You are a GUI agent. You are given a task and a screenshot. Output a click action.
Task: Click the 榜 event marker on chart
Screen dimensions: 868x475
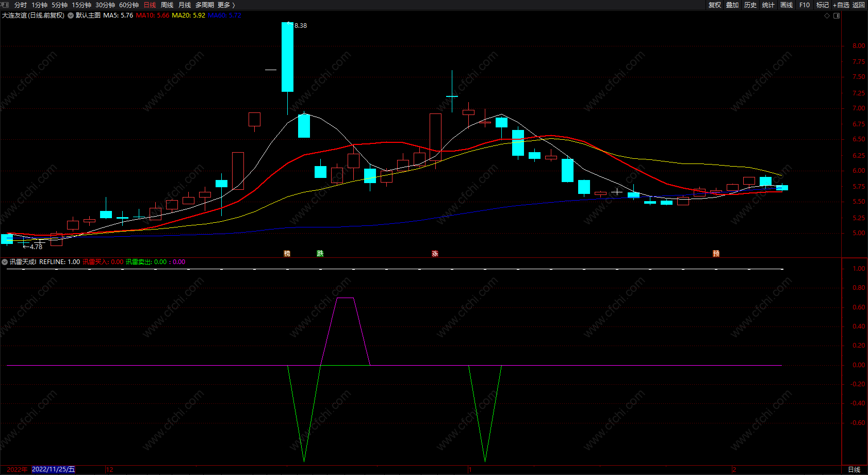[x=287, y=253]
